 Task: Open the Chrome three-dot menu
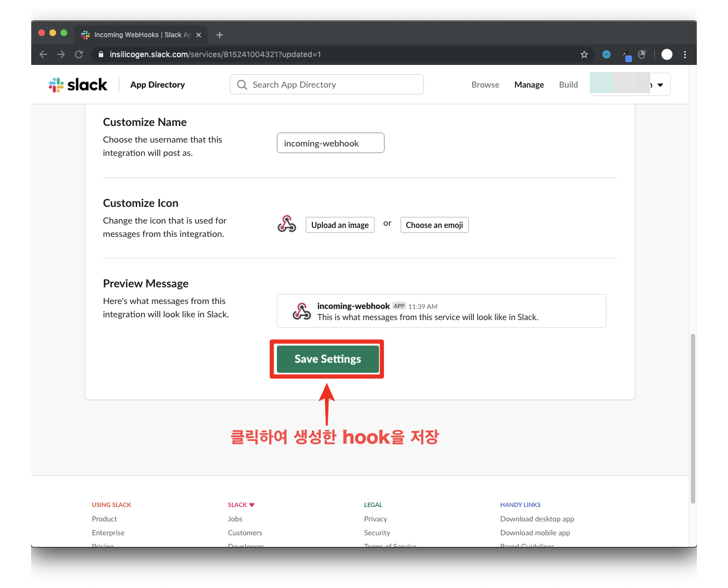point(685,54)
